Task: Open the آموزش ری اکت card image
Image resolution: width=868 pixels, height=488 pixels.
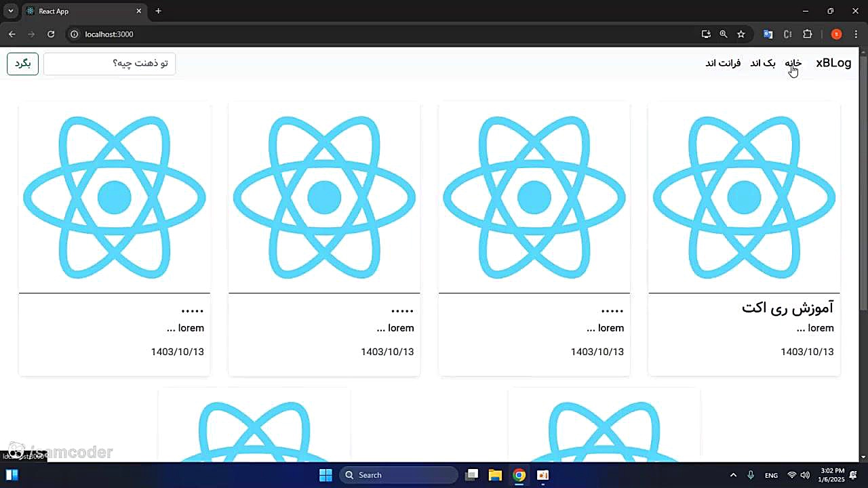Action: pos(744,197)
